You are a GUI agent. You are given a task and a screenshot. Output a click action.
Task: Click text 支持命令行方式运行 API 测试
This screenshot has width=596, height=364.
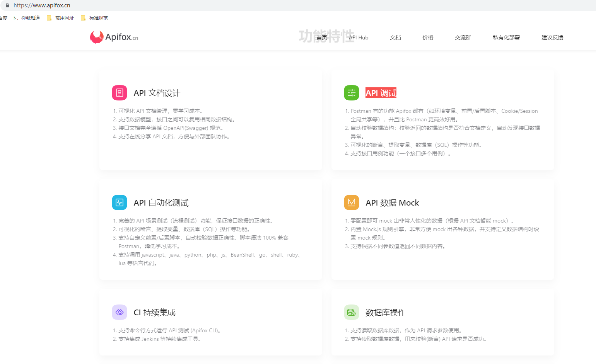pyautogui.click(x=154, y=330)
